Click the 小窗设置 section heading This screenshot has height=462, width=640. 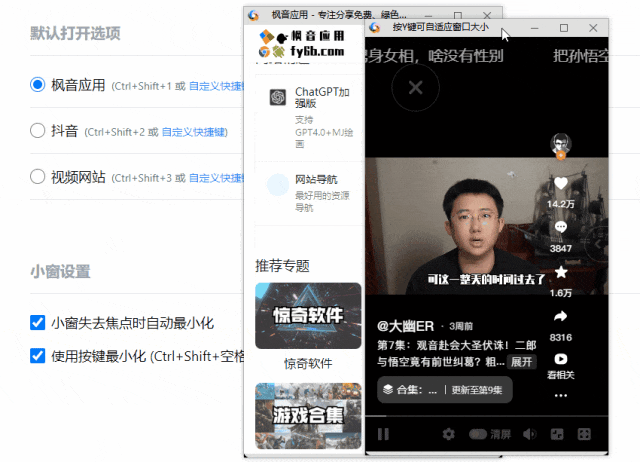(x=60, y=271)
